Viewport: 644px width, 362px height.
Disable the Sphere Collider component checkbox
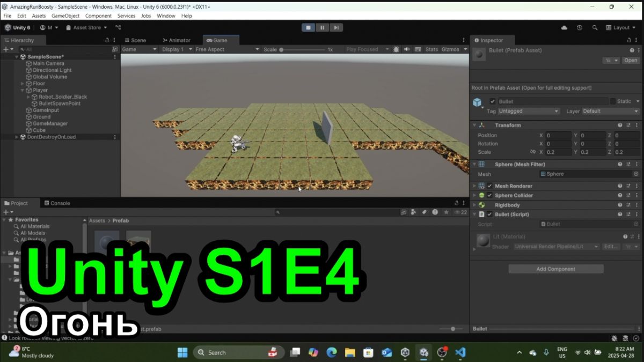pos(489,196)
